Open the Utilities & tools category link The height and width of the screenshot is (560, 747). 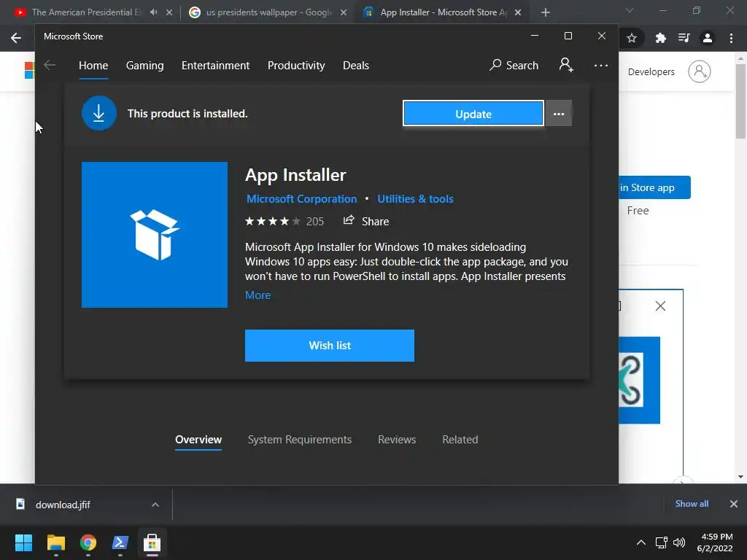(415, 199)
